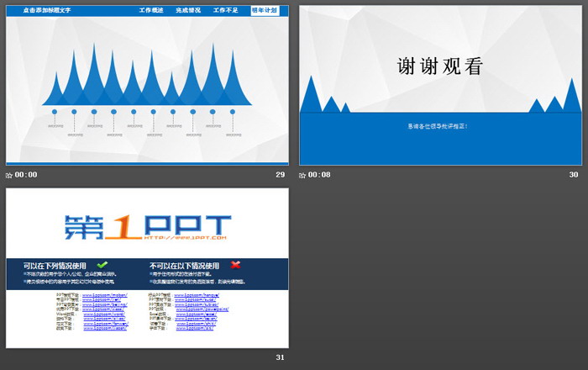Click the green checkmark icon in slide 31
The image size is (588, 370).
(102, 265)
